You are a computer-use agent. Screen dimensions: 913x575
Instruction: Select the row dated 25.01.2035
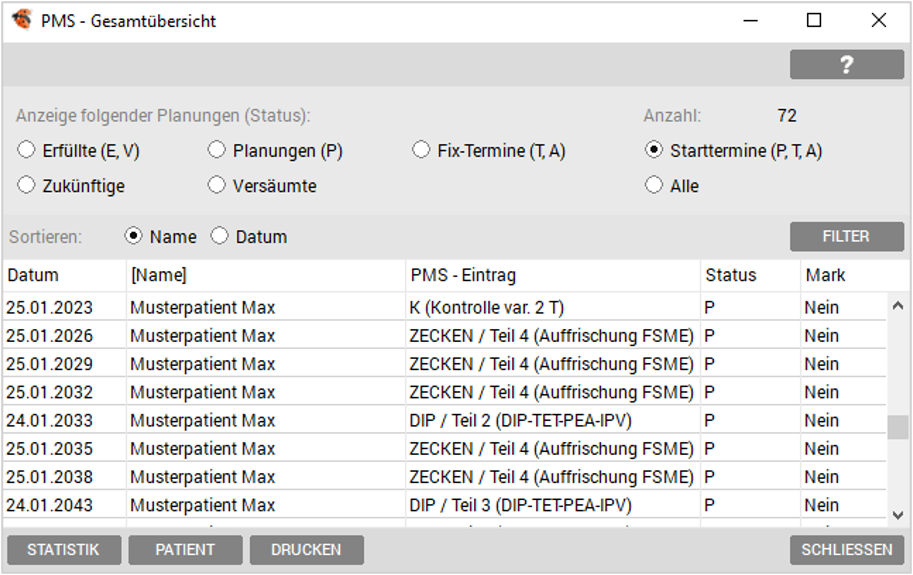[445, 449]
